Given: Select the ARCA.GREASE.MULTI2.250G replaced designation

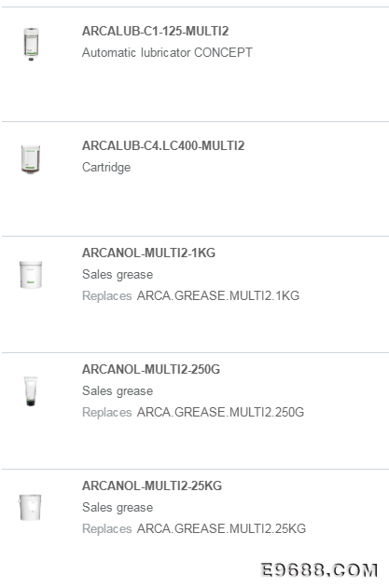Looking at the screenshot, I should pyautogui.click(x=220, y=412).
